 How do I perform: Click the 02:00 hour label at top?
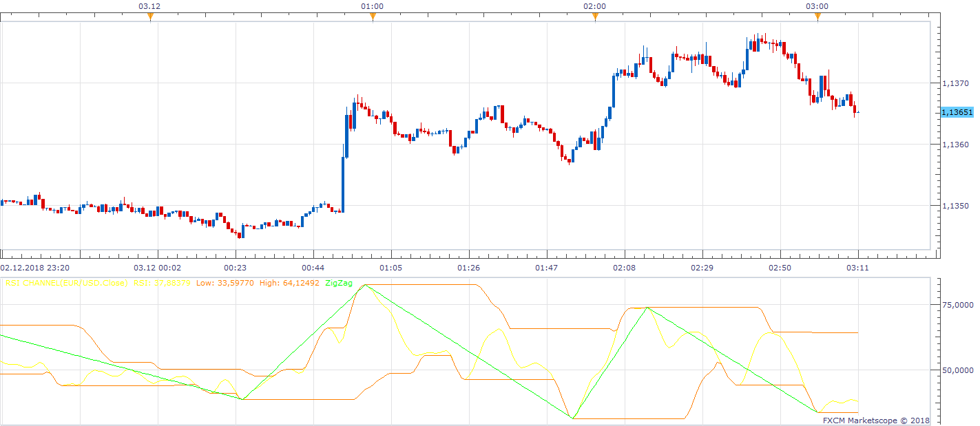tap(595, 6)
